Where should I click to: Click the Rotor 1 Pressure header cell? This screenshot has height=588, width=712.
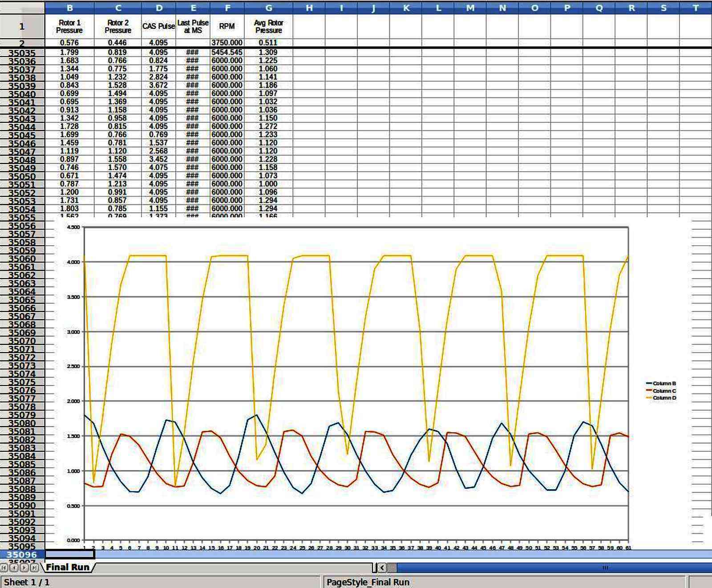69,26
